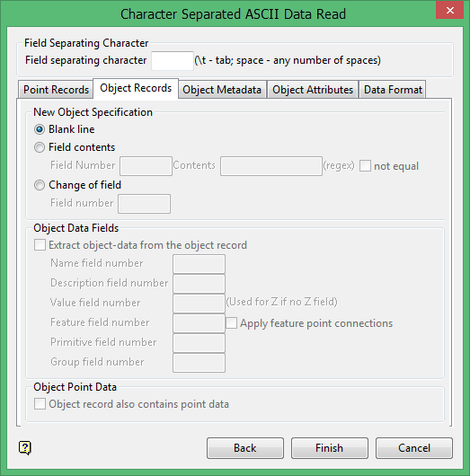Click the Primitive field number input

tap(199, 343)
